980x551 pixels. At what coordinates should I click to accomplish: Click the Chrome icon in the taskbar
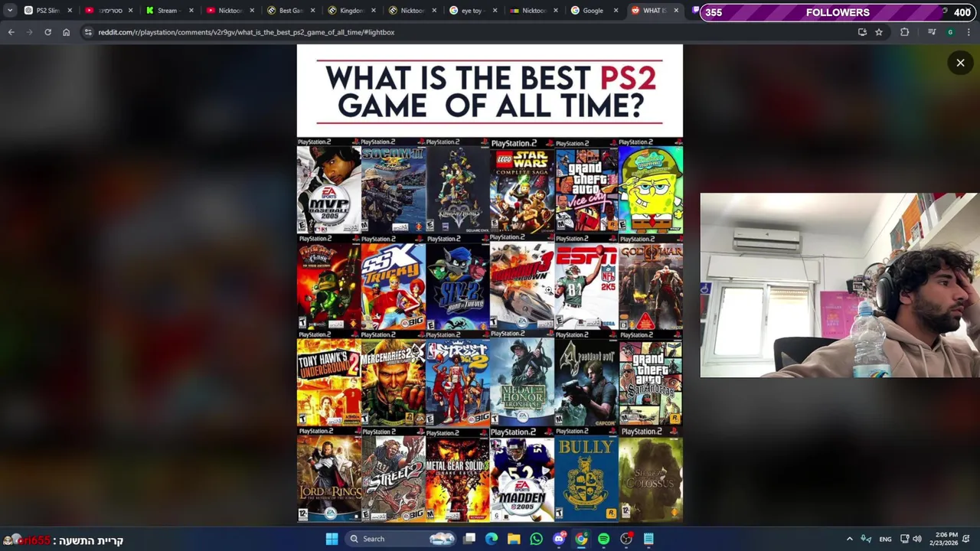(581, 539)
